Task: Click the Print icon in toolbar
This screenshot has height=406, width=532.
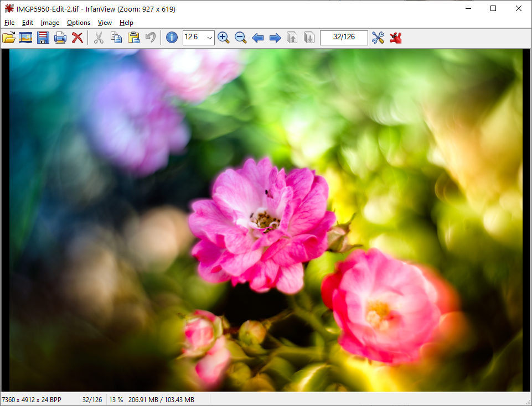Action: coord(60,38)
